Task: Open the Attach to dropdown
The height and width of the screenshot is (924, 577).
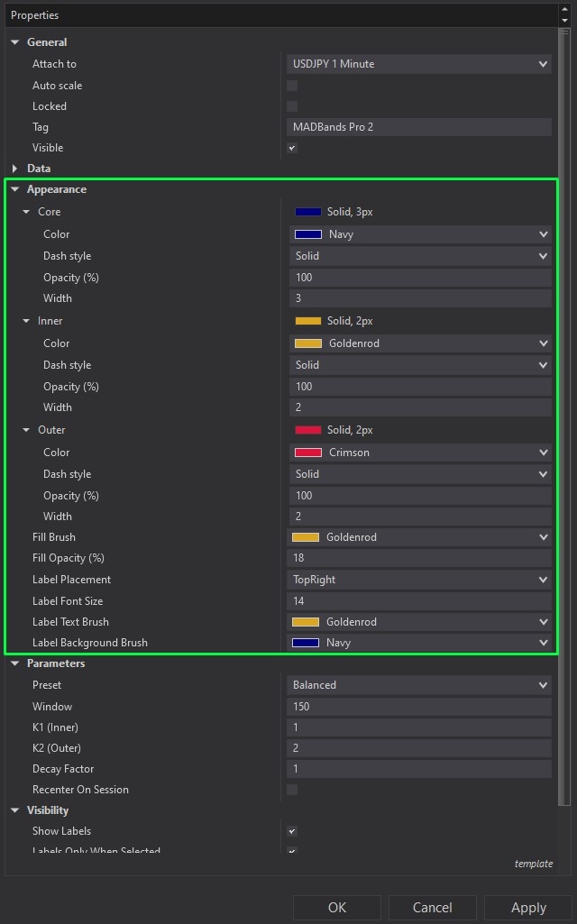Action: pos(419,64)
